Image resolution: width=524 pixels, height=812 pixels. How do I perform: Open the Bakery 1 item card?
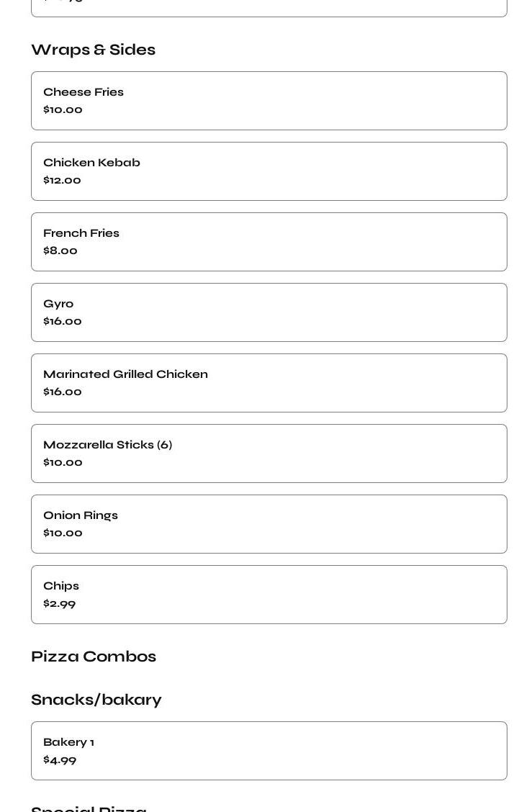coord(268,751)
